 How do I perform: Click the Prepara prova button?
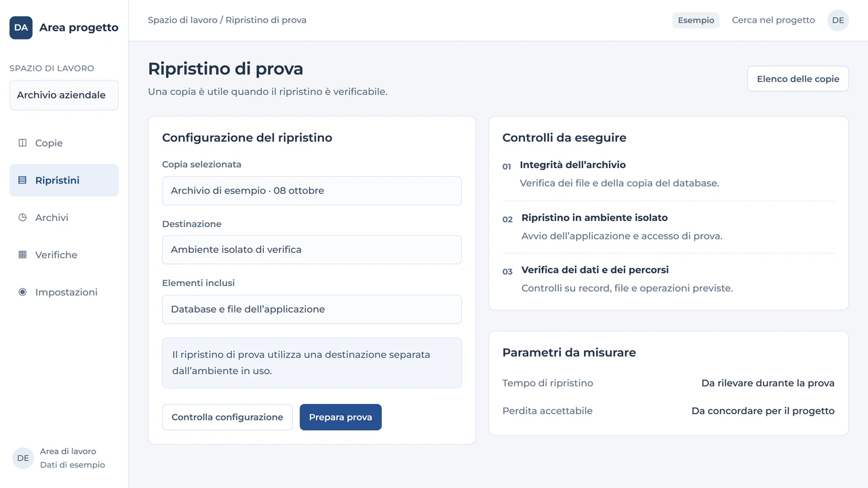tap(340, 418)
